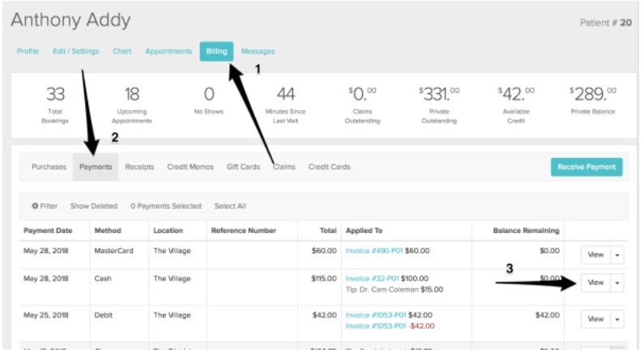Screen dimensions: 644x353
Task: View the MasterCard payment of $60.00
Action: coord(595,254)
